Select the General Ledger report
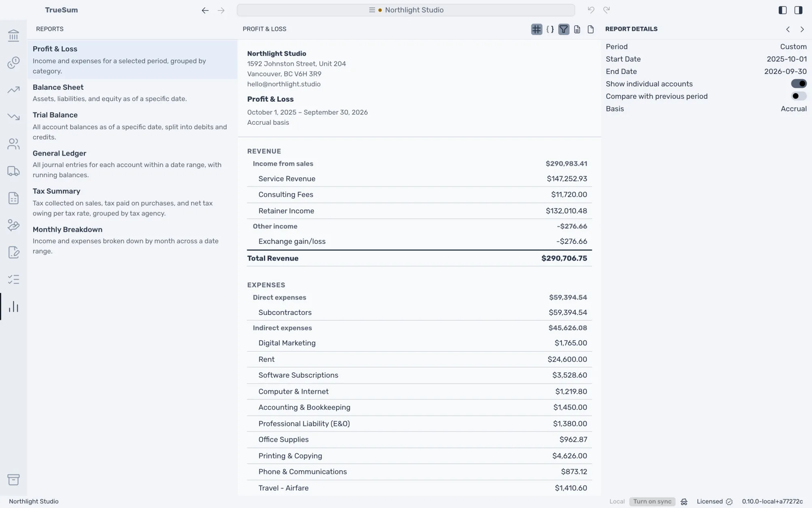Viewport: 812px width, 508px height. pos(132,164)
